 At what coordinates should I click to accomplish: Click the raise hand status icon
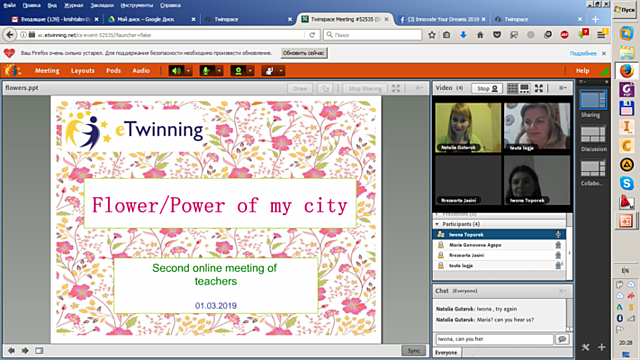(x=269, y=71)
